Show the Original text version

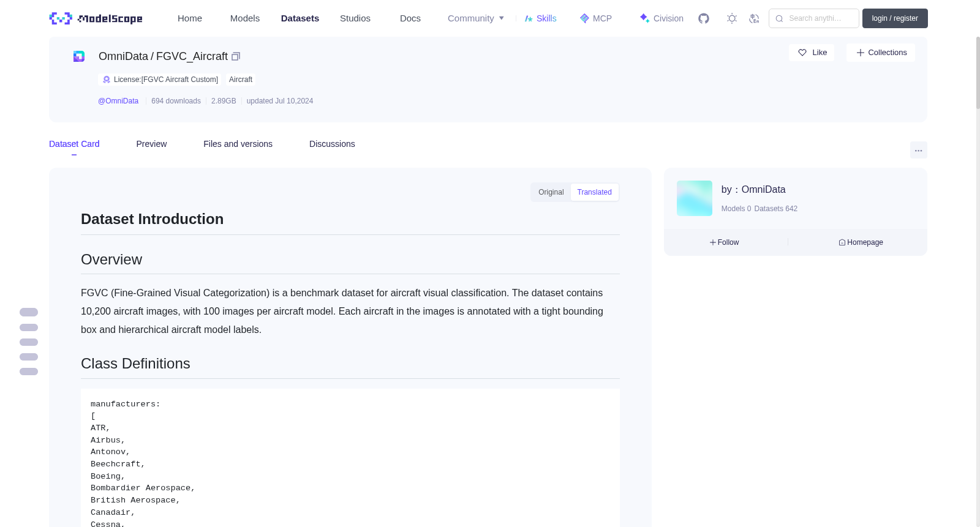click(x=551, y=192)
